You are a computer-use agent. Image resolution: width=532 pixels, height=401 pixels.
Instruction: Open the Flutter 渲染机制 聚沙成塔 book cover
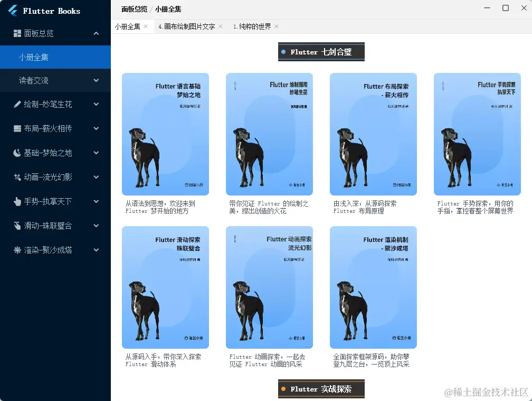pos(373,287)
